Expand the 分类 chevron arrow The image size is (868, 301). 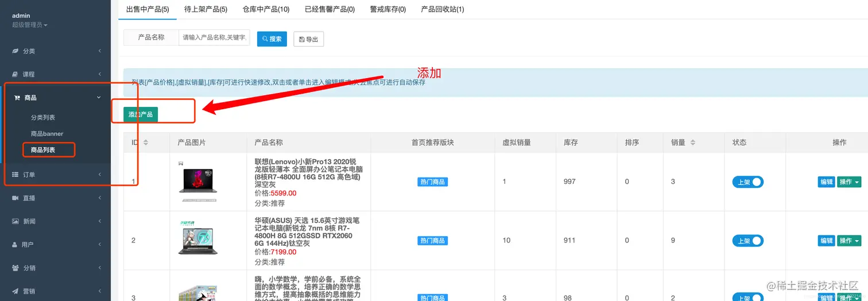pyautogui.click(x=99, y=51)
